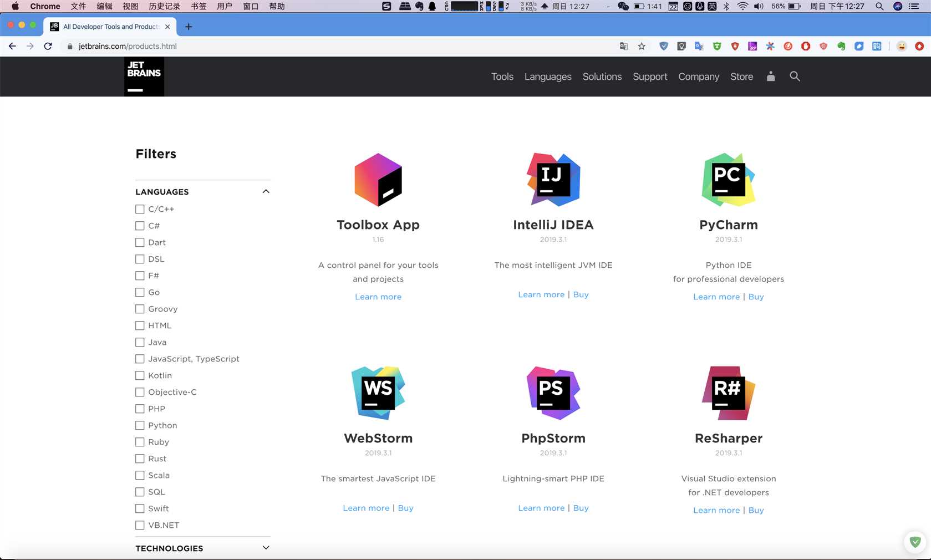Tick the Go language checkbox
This screenshot has width=931, height=560.
tap(140, 292)
